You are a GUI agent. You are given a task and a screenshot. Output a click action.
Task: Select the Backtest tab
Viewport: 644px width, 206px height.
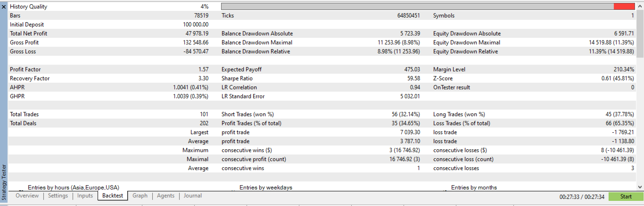(113, 196)
